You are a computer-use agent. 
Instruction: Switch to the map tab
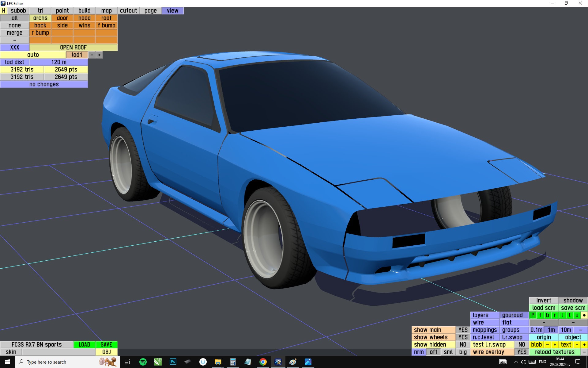coord(106,10)
